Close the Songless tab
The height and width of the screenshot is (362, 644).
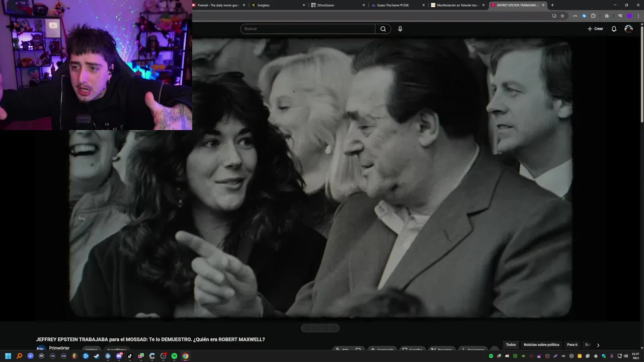(304, 5)
